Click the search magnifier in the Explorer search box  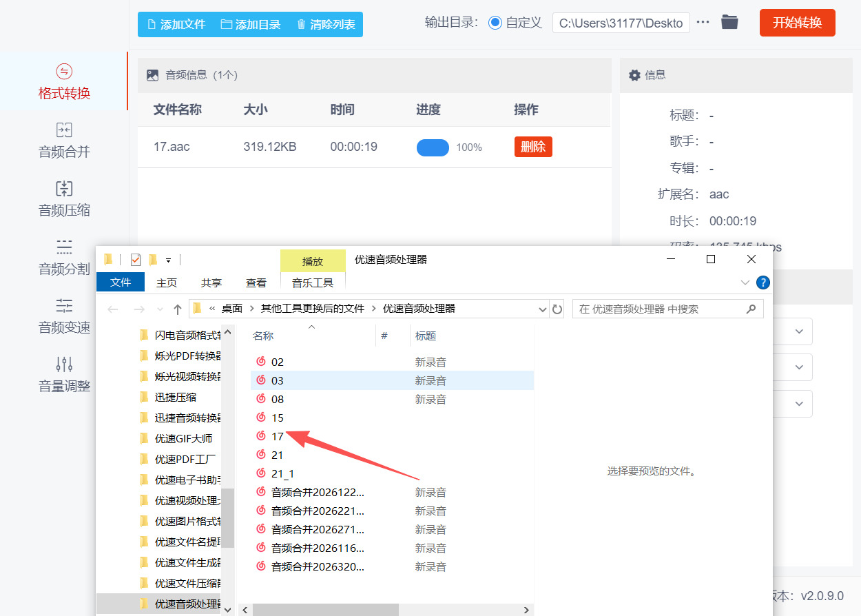751,309
